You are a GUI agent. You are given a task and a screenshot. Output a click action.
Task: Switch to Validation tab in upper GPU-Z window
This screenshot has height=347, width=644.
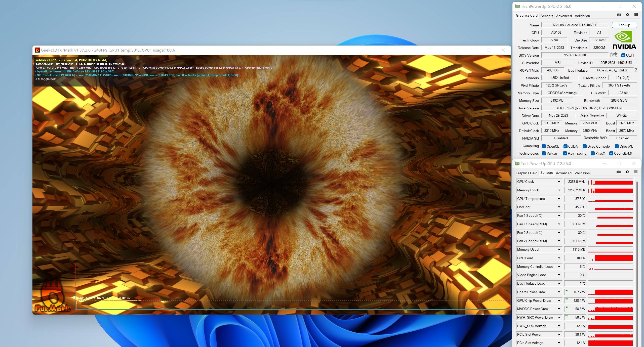tap(582, 16)
